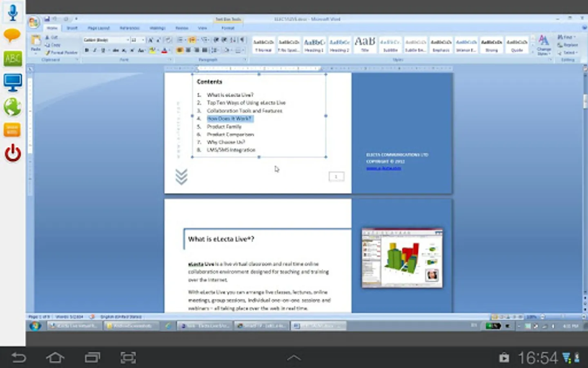
Task: Toggle strikethrough formatting
Action: tap(116, 50)
